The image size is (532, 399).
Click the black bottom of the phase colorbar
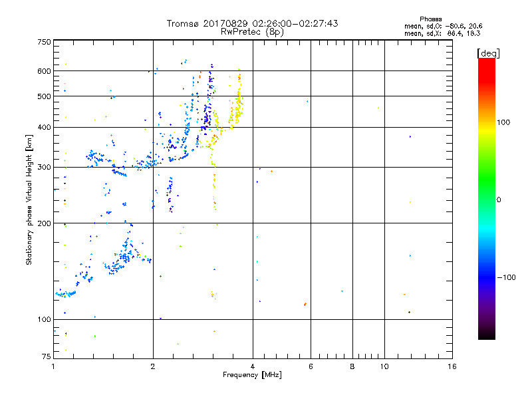pos(487,334)
